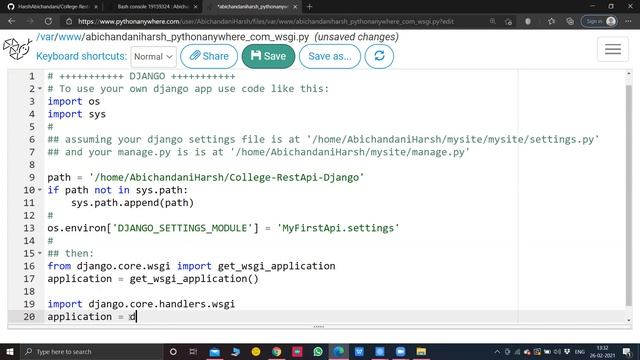Open WhatsApp from the taskbar
Screen dimensions: 640x360
tap(318, 351)
